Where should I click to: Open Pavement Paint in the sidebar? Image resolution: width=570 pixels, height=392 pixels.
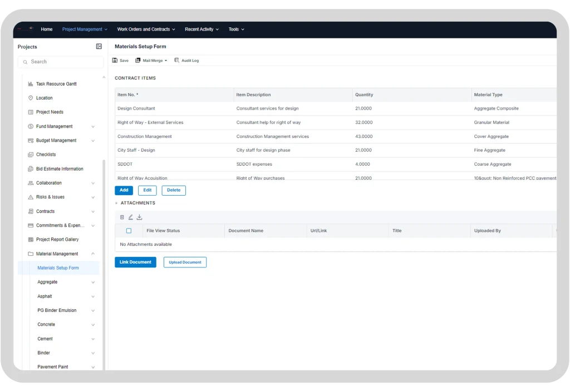pyautogui.click(x=53, y=367)
